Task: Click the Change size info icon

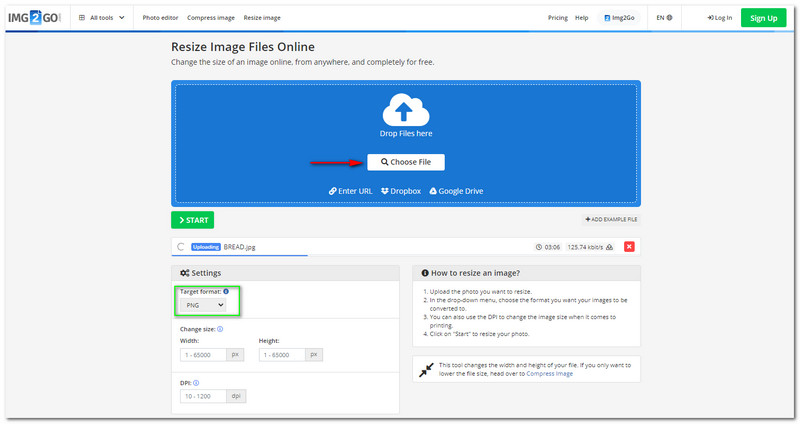Action: pos(220,328)
